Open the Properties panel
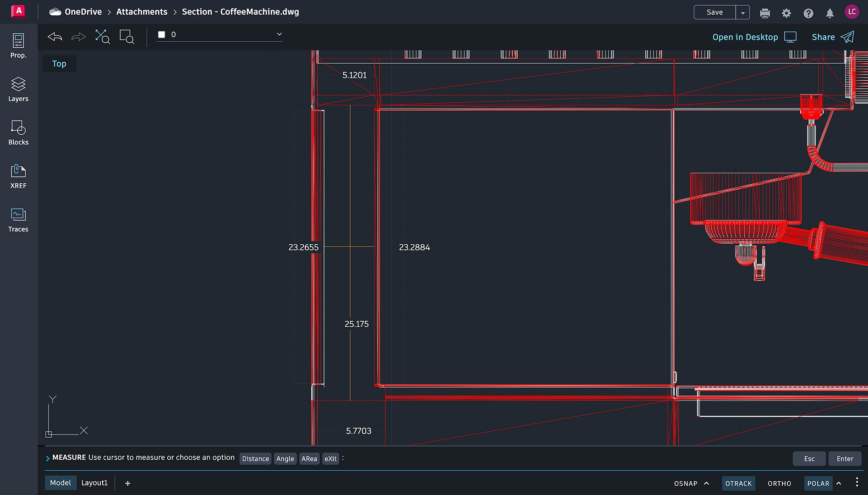868x495 pixels. (x=18, y=46)
